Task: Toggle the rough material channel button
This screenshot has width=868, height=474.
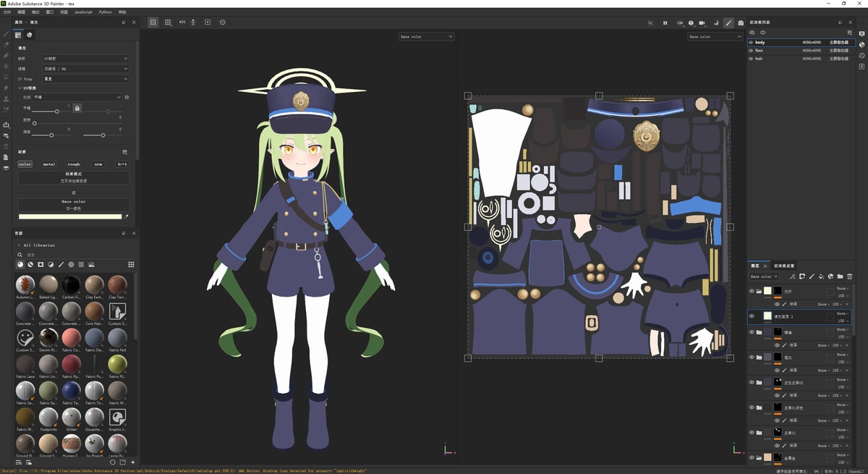Action: (x=74, y=164)
